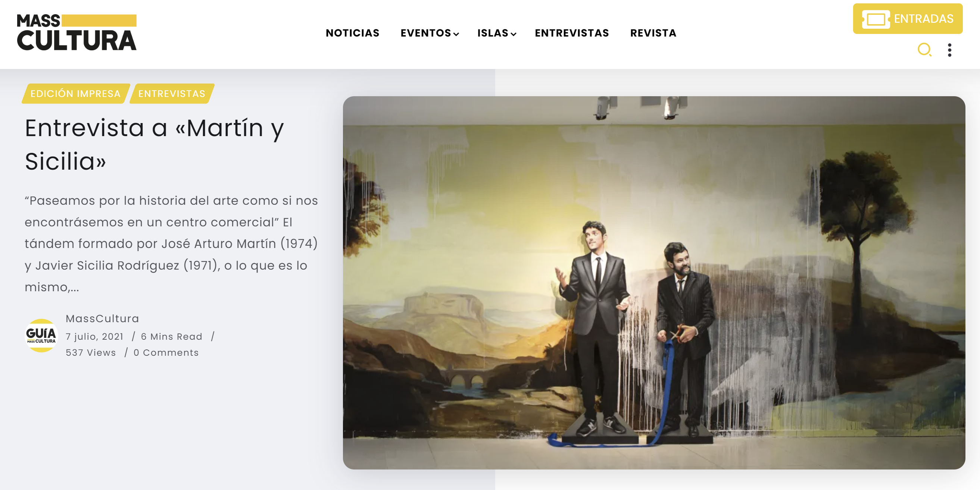
Task: Click the 0 Comments link
Action: point(166,353)
